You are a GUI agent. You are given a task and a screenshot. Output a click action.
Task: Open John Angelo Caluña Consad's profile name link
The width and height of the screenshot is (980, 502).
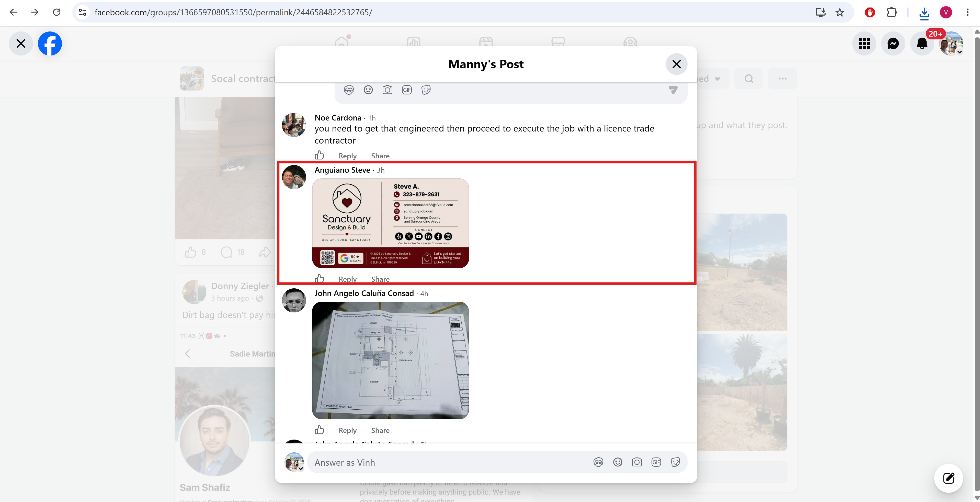point(364,293)
